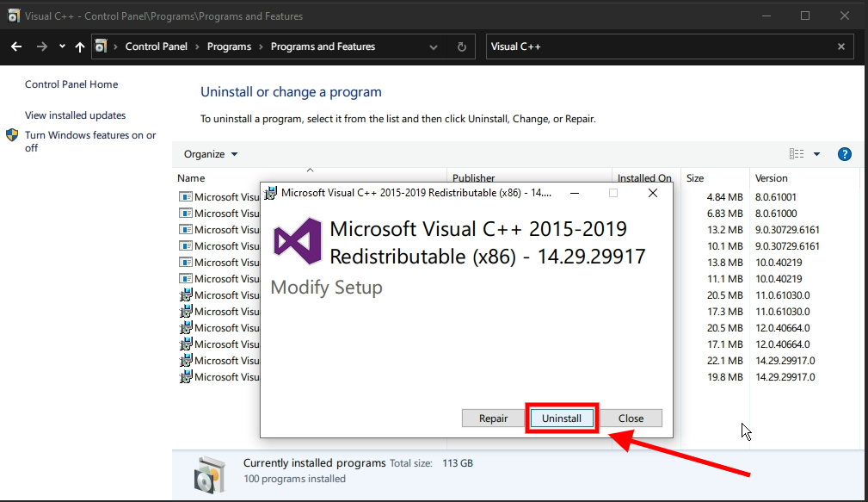
Task: Click the forward navigation arrow
Action: (41, 46)
